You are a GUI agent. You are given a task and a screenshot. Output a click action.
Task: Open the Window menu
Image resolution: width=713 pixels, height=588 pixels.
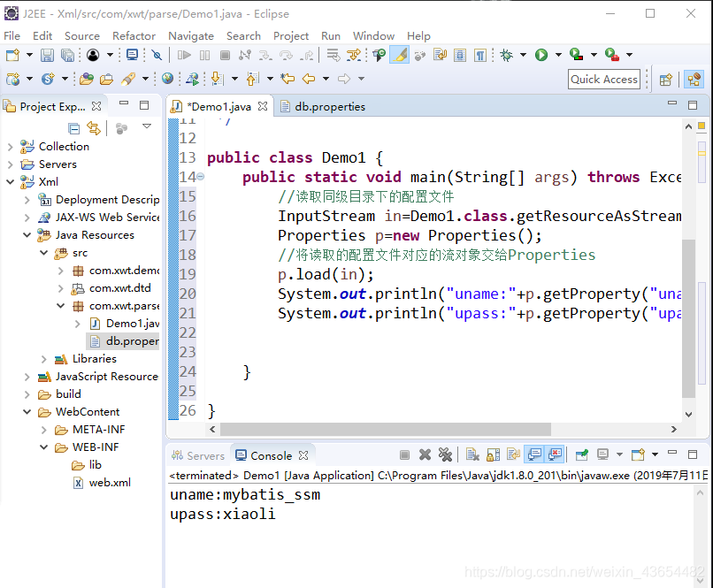click(373, 36)
